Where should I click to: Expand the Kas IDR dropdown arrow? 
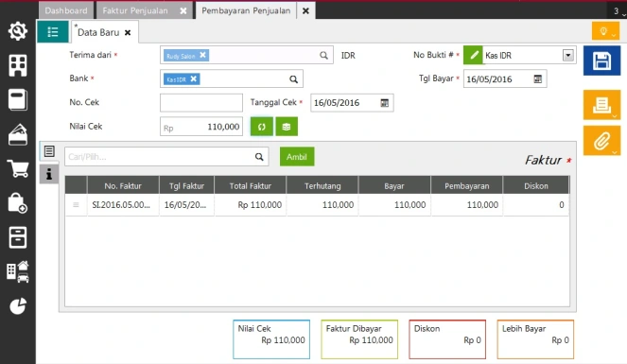(568, 55)
